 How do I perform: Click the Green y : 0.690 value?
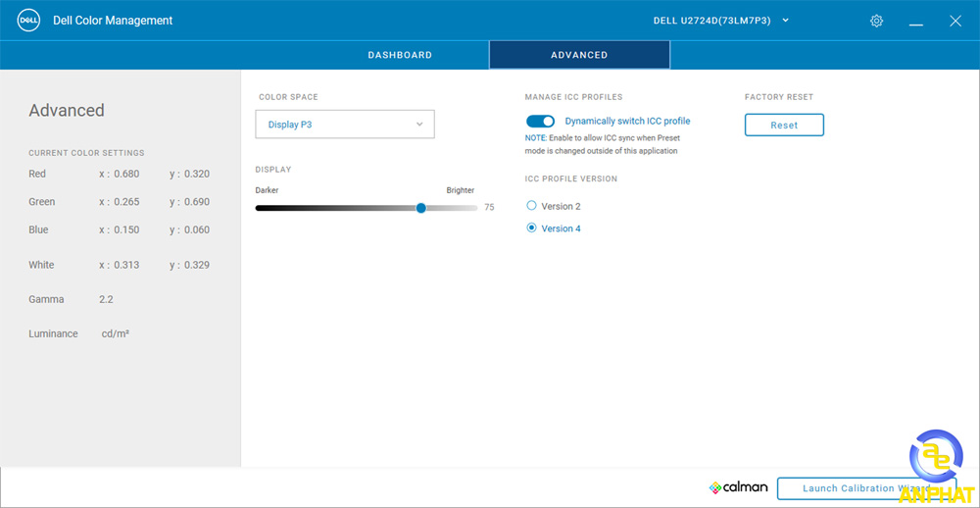tap(189, 202)
